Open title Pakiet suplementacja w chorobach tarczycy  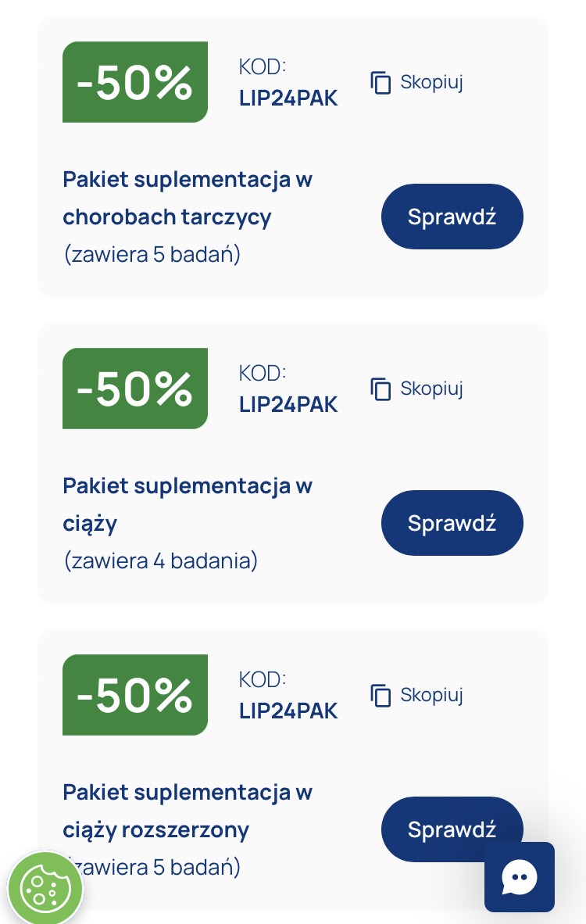coord(187,198)
